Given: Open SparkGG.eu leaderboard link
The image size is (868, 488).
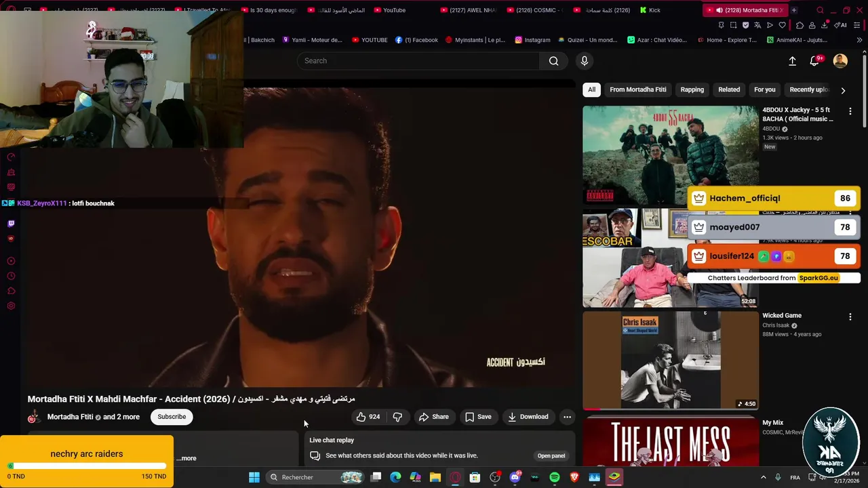Looking at the screenshot, I should point(818,278).
